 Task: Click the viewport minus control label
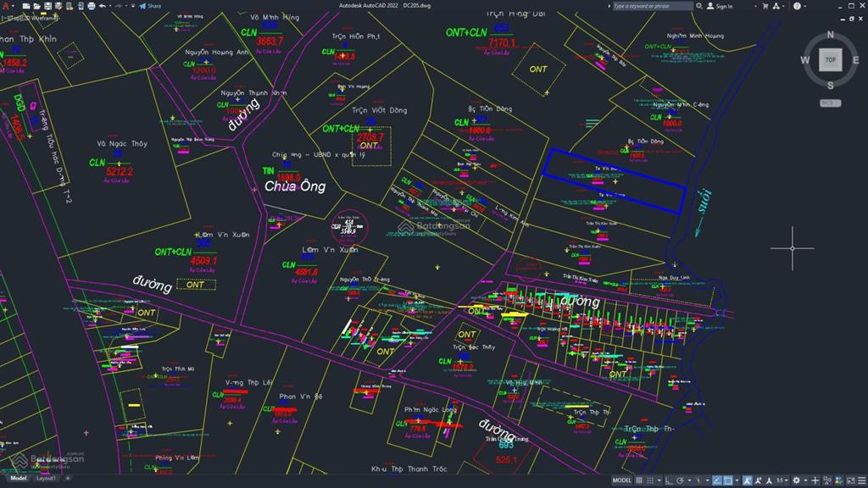click(4, 19)
